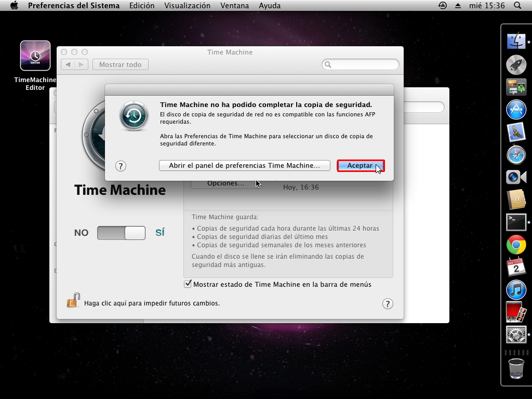Click the search field in System Preferences
532x399 pixels.
tap(361, 64)
